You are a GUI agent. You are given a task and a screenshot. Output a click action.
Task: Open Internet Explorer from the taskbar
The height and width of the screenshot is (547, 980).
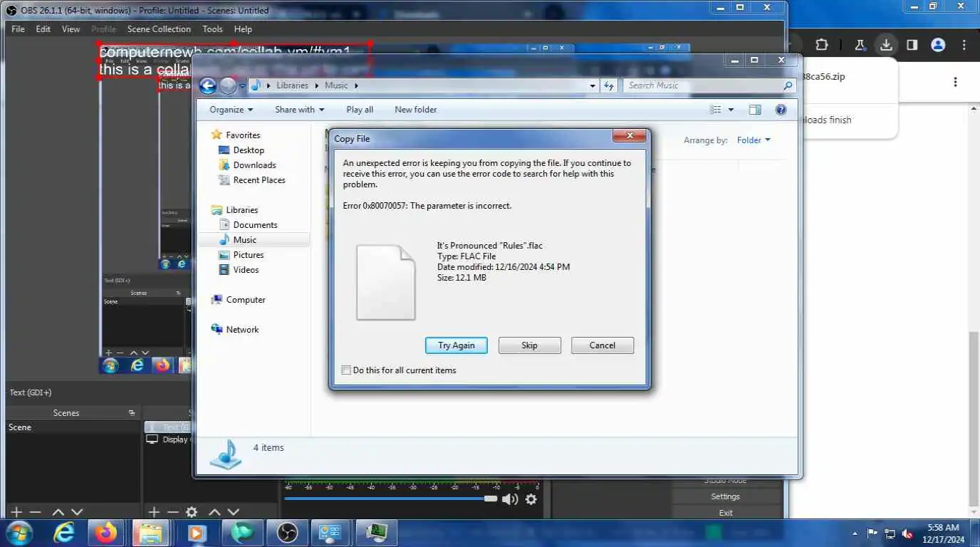tap(64, 533)
